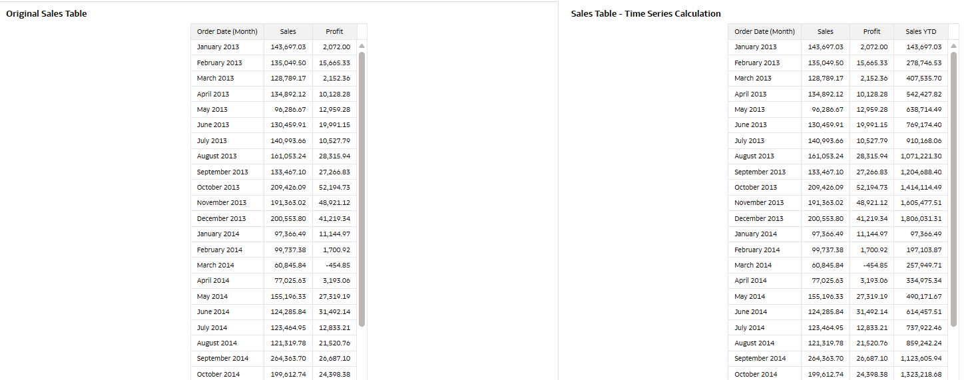Select sales value 264,363.70 in Original Sales Table

coord(288,358)
